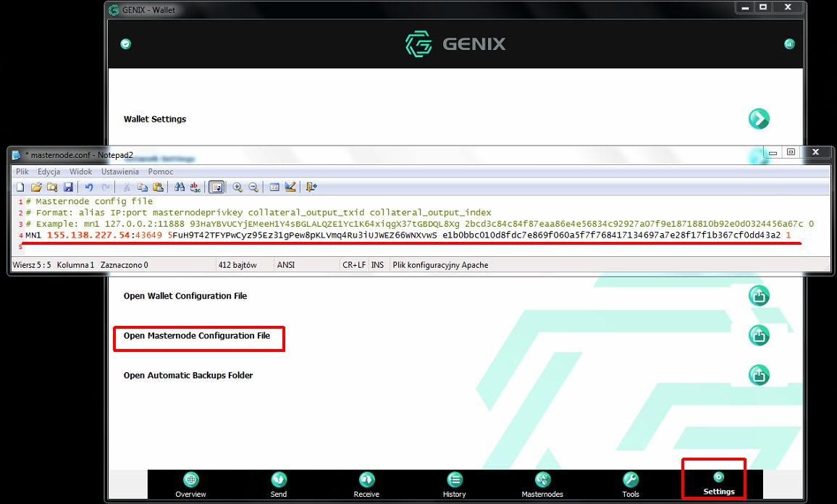Open the customize schemes icon with pencil
837x504 pixels.
(x=290, y=187)
